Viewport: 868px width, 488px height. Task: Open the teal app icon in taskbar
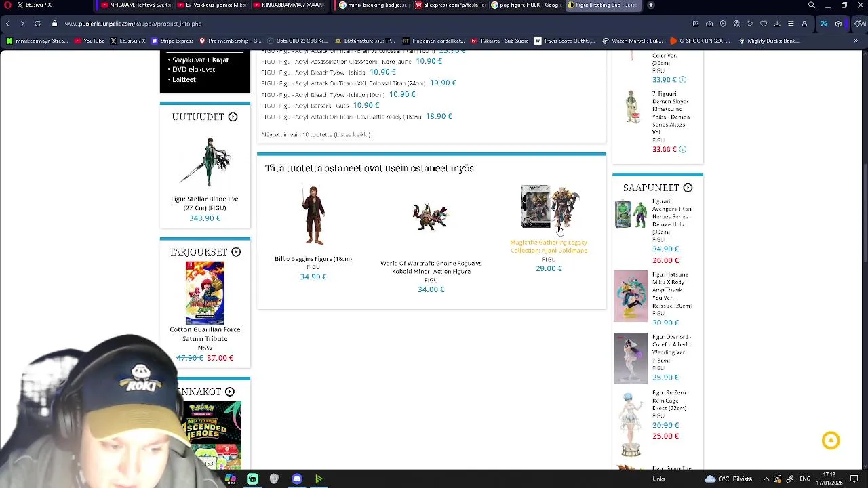[x=252, y=479]
